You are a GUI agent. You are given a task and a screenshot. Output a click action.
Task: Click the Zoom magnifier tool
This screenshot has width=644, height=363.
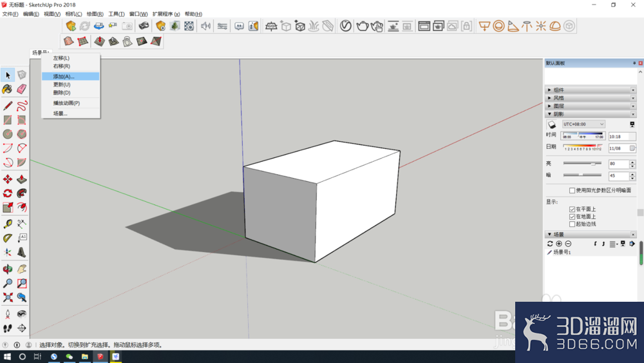point(7,283)
